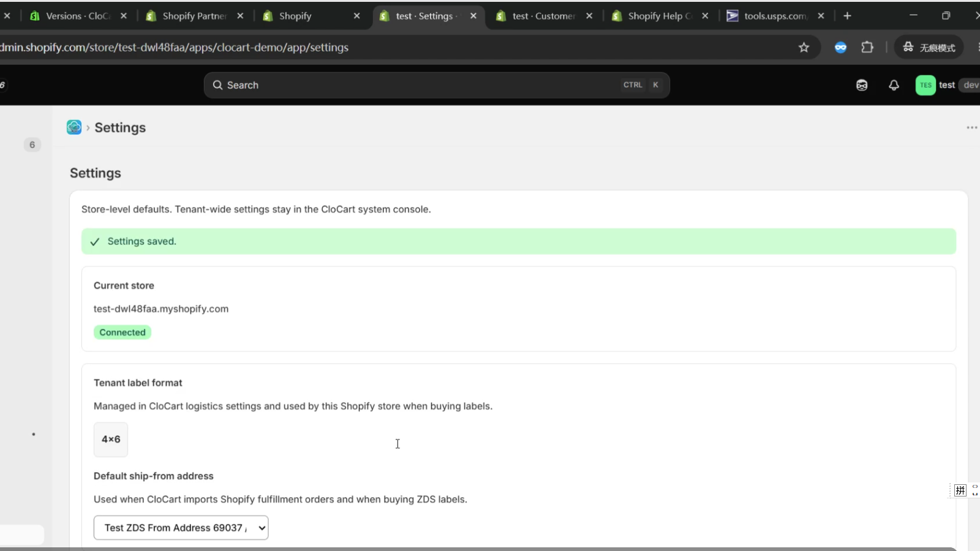Minimize the browser window
This screenshot has height=551, width=980.
[913, 16]
